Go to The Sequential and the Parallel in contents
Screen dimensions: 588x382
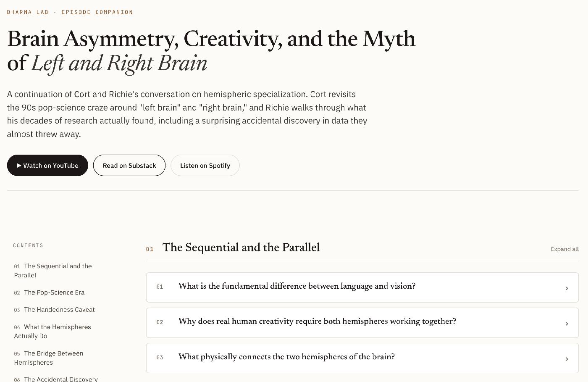[53, 271]
